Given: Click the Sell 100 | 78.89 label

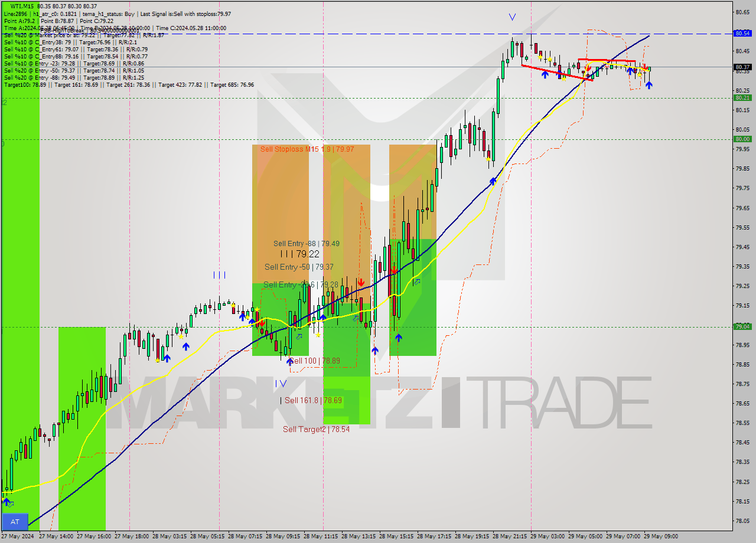Looking at the screenshot, I should click(x=314, y=361).
